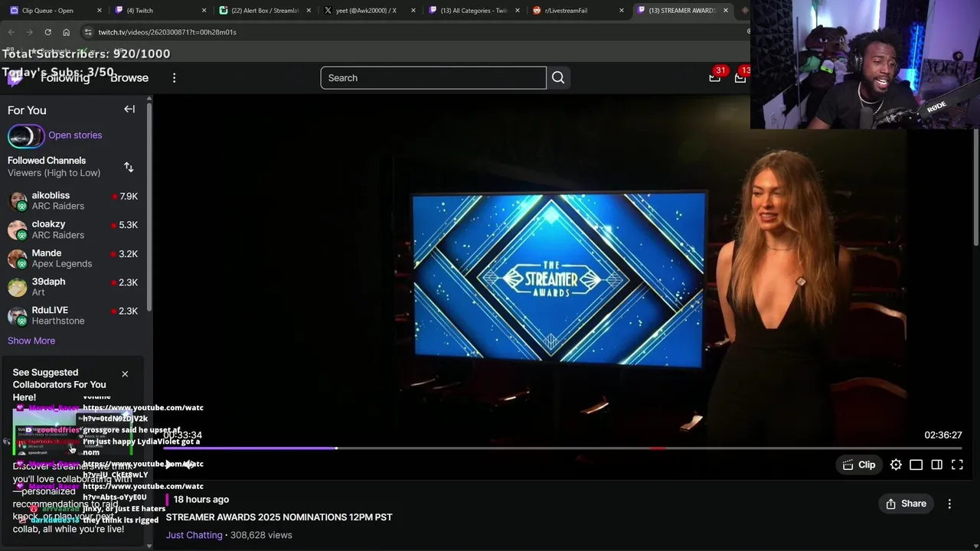
Task: Enter fullscreen video mode
Action: pyautogui.click(x=957, y=465)
